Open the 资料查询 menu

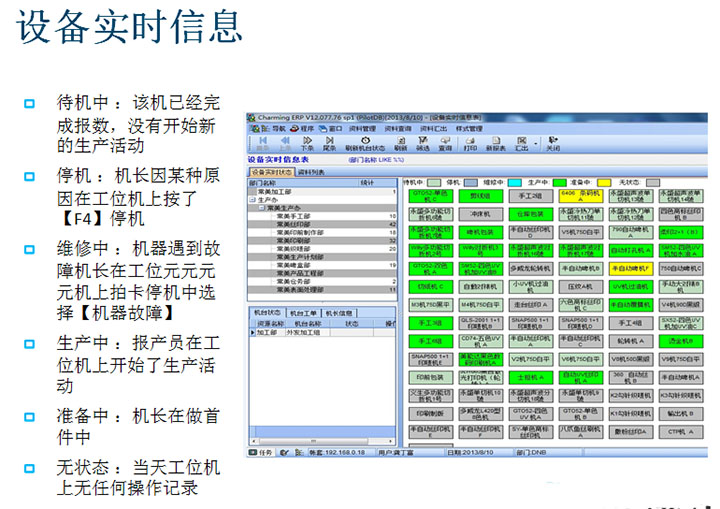(398, 129)
